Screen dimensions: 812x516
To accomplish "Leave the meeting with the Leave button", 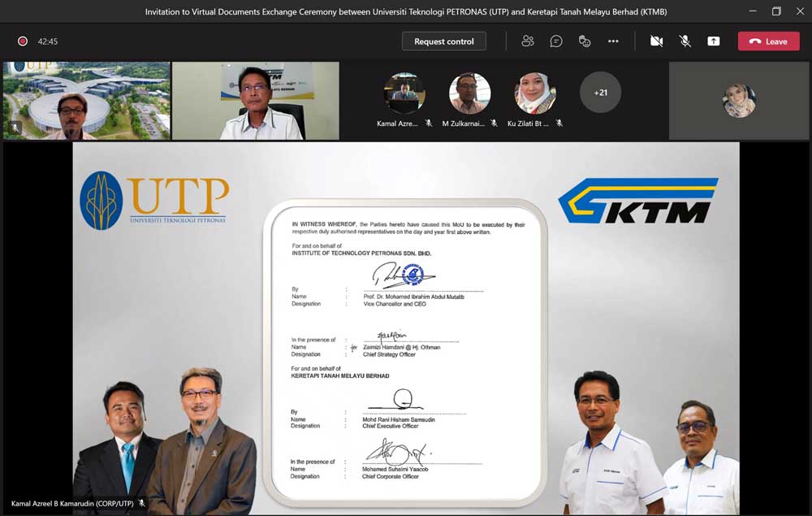I will coord(768,41).
